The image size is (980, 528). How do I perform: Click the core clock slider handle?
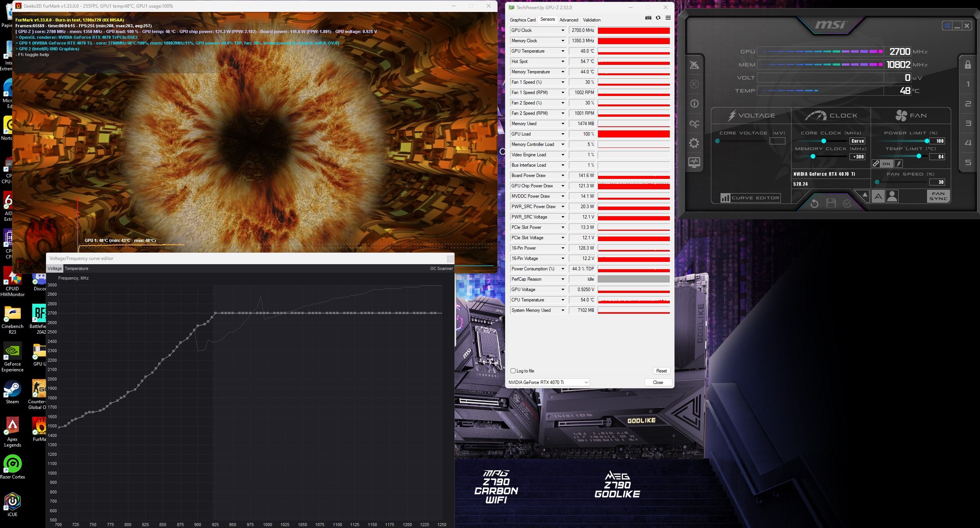[x=823, y=141]
